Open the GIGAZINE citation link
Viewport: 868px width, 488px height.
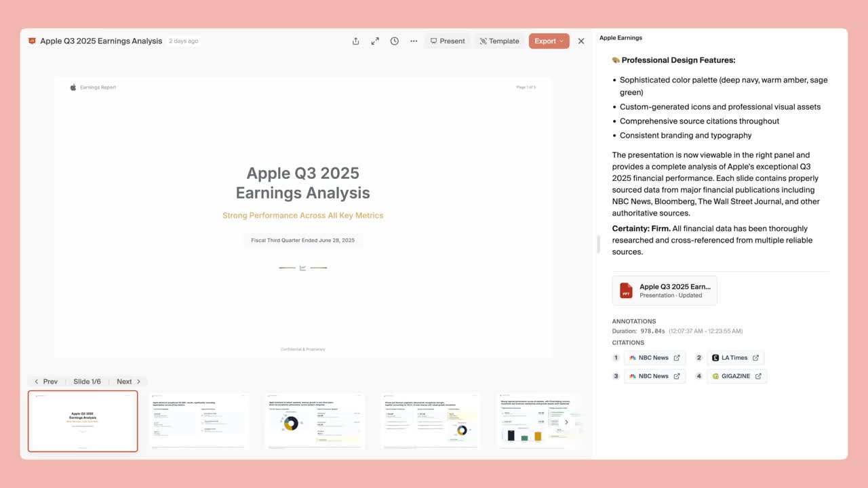pos(736,375)
